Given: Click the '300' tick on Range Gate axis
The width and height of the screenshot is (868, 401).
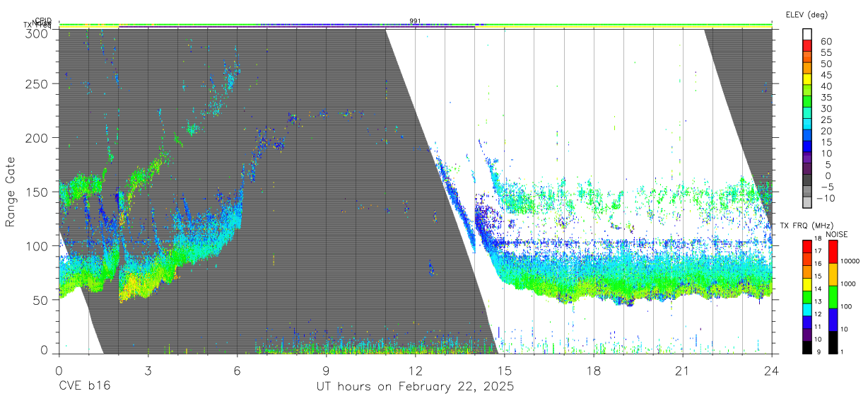Looking at the screenshot, I should [x=38, y=33].
